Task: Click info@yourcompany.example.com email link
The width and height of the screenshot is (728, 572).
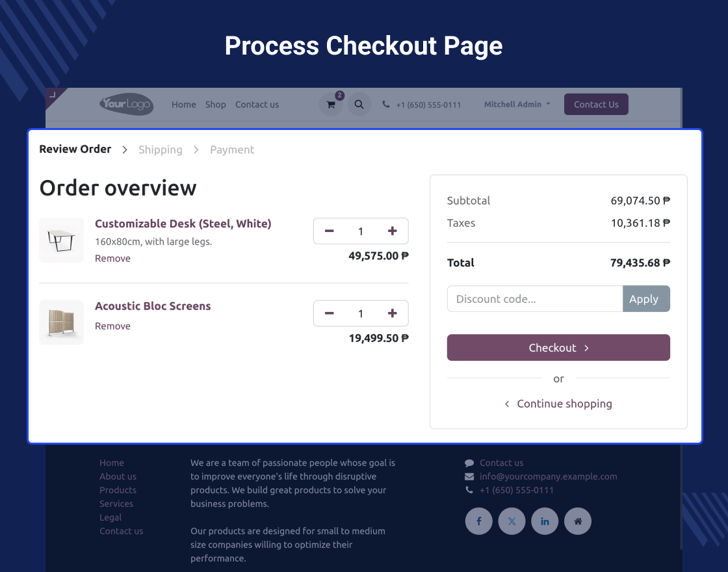Action: (549, 476)
